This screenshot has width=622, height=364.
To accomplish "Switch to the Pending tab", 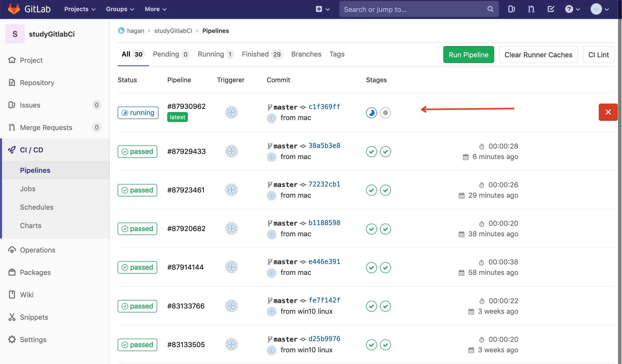I will (171, 54).
